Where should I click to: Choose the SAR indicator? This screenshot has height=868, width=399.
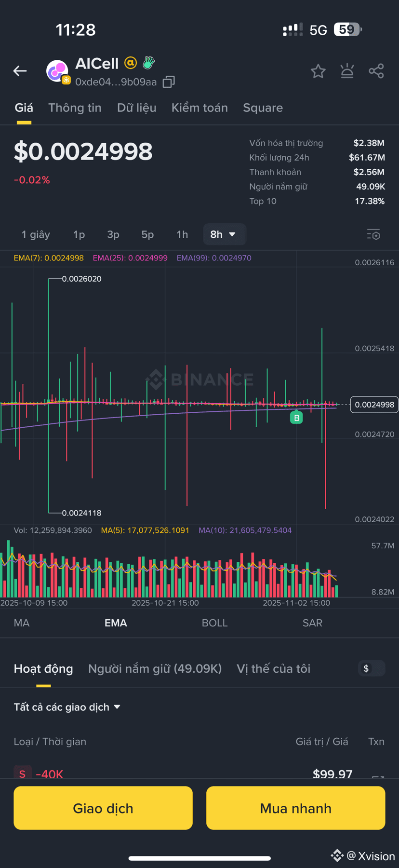(312, 623)
